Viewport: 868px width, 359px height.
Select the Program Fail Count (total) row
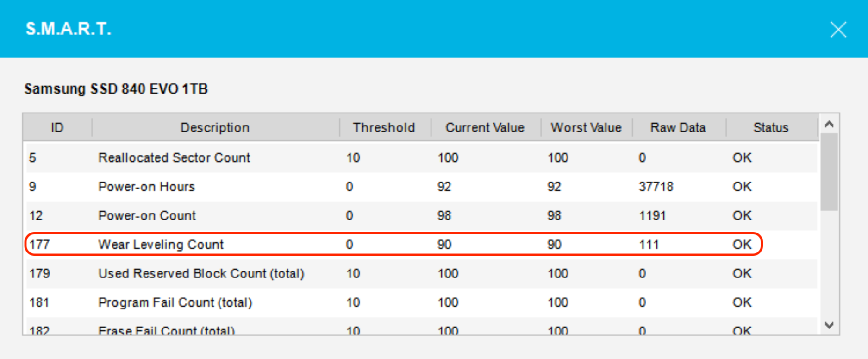pos(421,302)
